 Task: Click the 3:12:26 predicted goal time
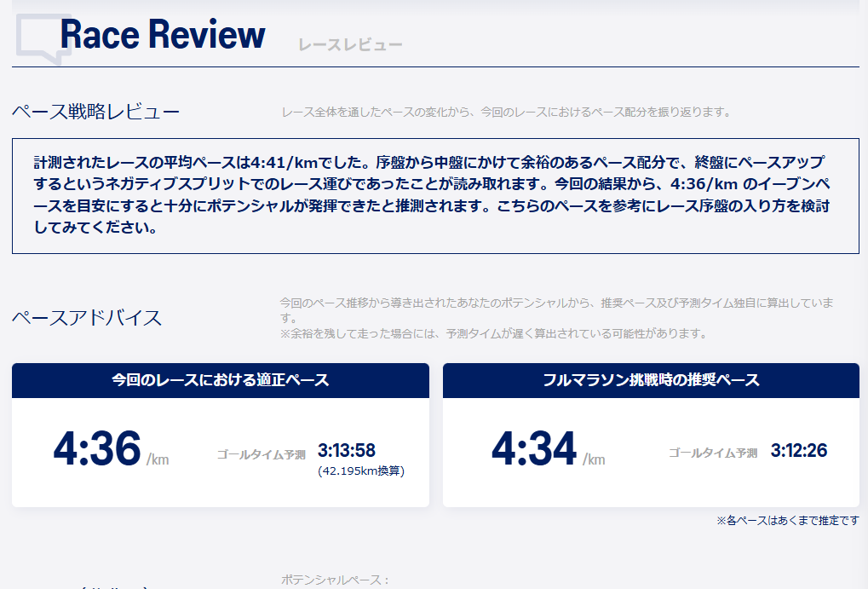[799, 450]
